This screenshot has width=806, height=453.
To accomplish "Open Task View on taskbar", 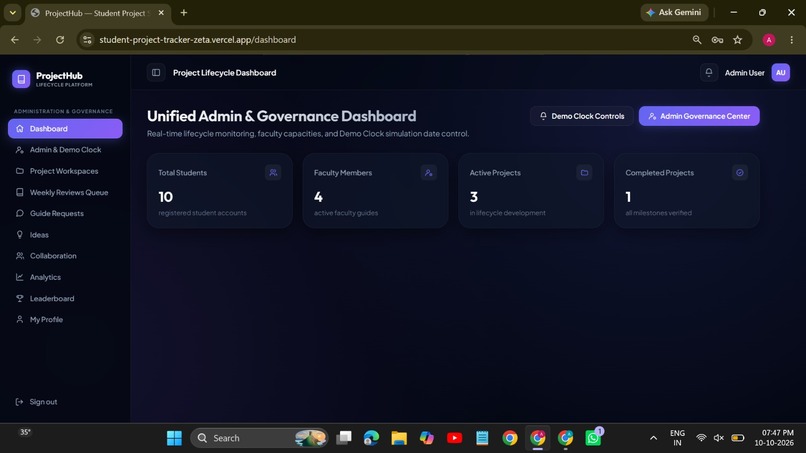I will [344, 438].
